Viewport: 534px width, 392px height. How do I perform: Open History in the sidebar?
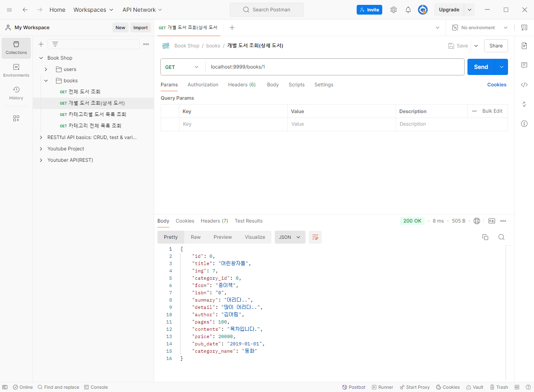[x=16, y=93]
